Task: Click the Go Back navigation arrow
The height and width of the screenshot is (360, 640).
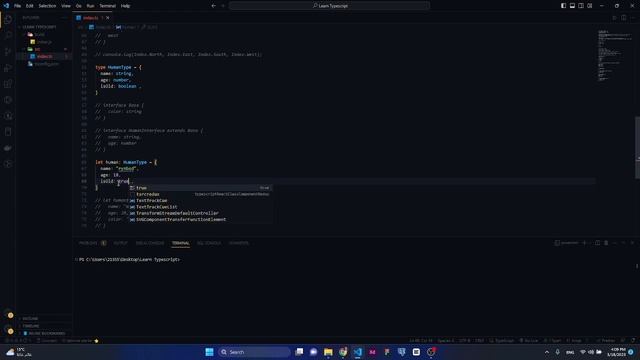Action: click(213, 6)
